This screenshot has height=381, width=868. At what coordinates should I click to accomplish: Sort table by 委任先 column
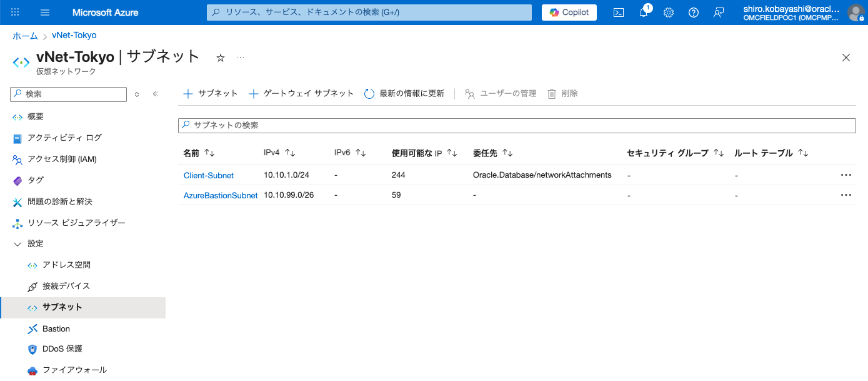[x=493, y=153]
